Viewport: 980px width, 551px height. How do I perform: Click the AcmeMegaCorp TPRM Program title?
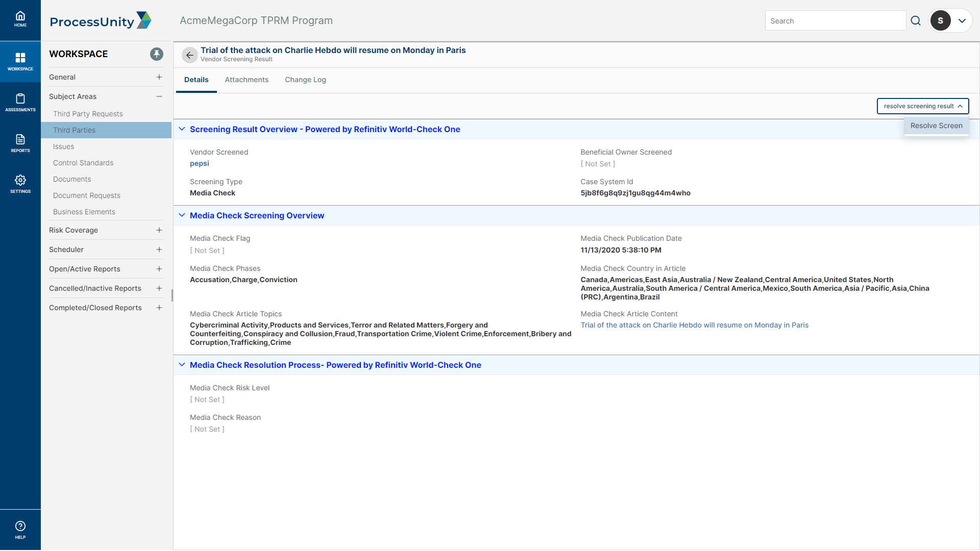pyautogui.click(x=256, y=20)
